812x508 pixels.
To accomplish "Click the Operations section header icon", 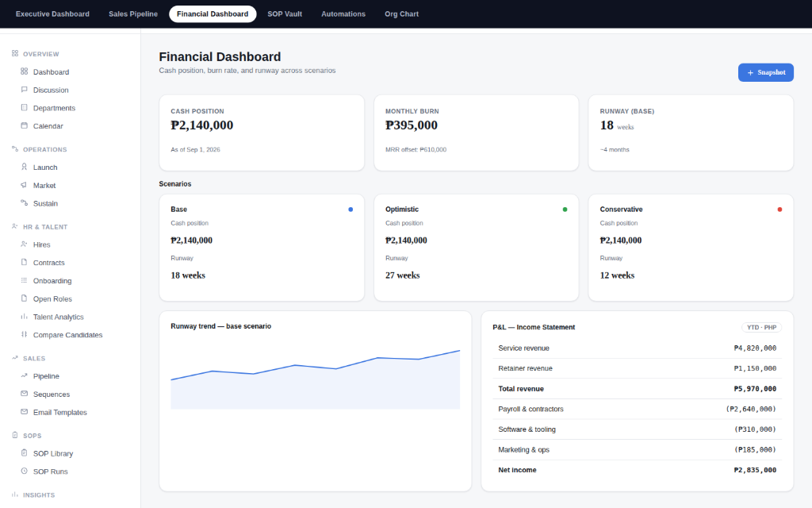I will [x=15, y=149].
